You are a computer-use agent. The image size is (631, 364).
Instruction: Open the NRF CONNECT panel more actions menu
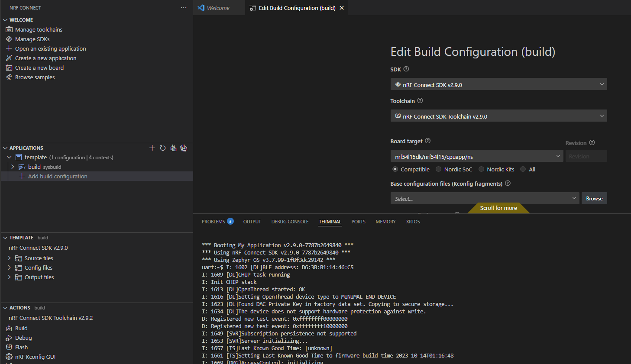point(184,8)
